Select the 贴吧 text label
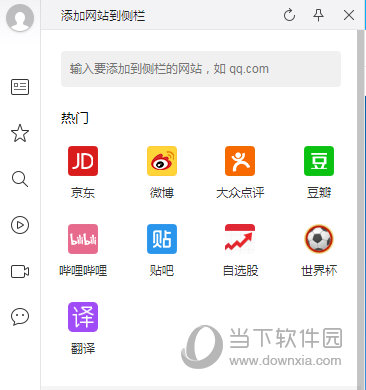 (162, 270)
